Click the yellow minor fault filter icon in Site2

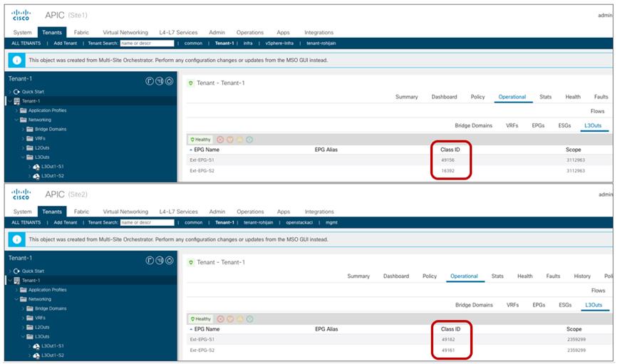click(240, 319)
